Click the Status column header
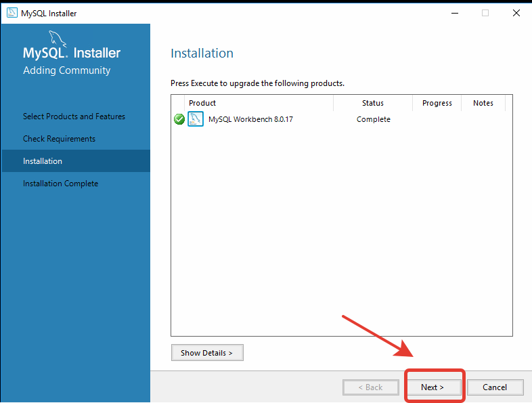The width and height of the screenshot is (532, 403). (x=373, y=103)
